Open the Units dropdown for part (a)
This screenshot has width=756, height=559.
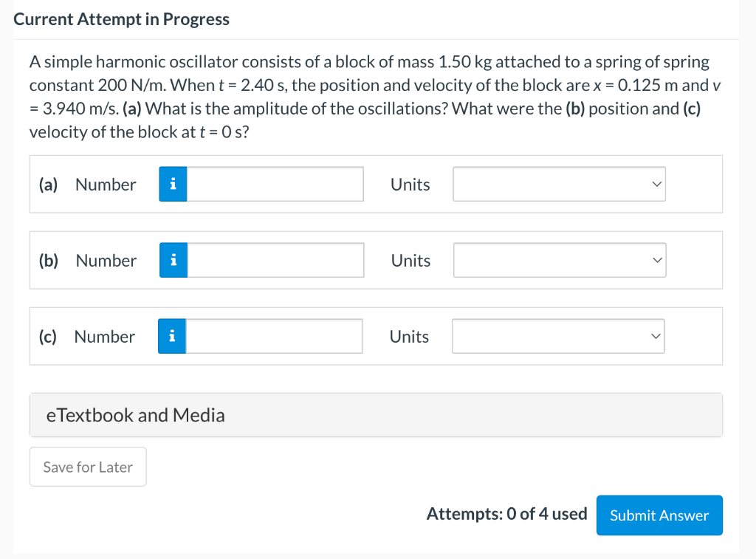point(559,185)
